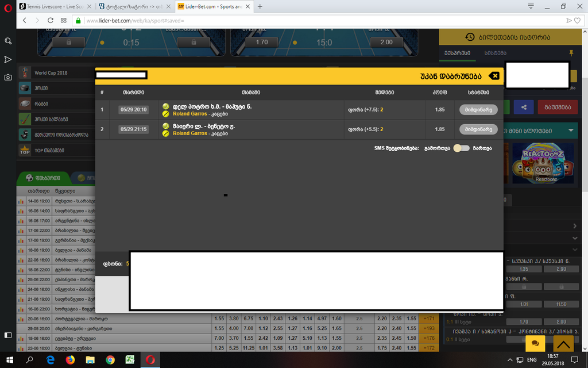Click the hockey puck category icon

coord(25,88)
